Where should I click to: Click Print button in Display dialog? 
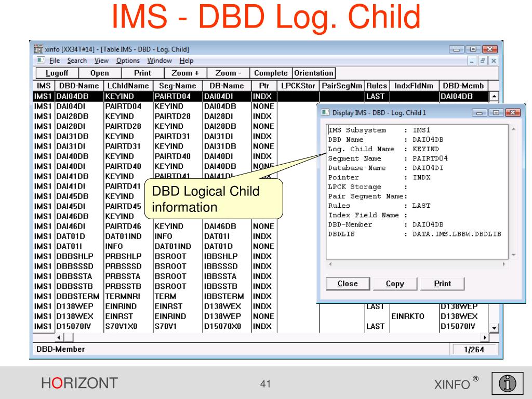[x=443, y=284]
